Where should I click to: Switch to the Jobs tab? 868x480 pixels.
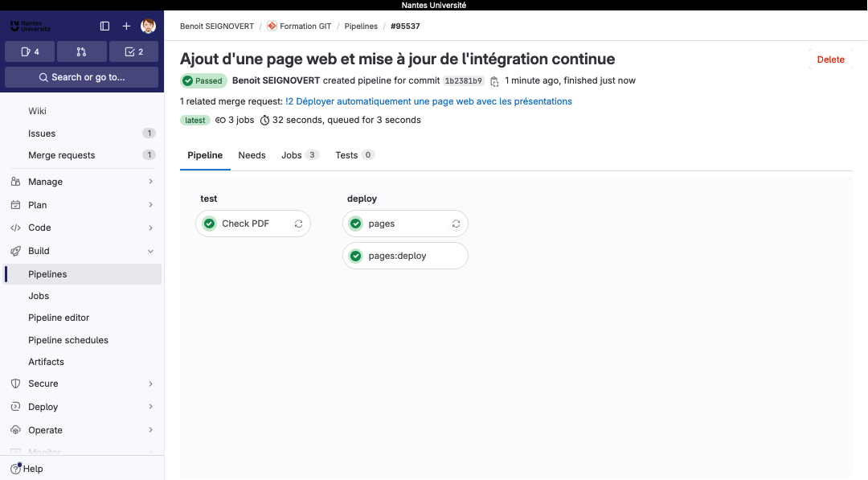click(x=300, y=155)
